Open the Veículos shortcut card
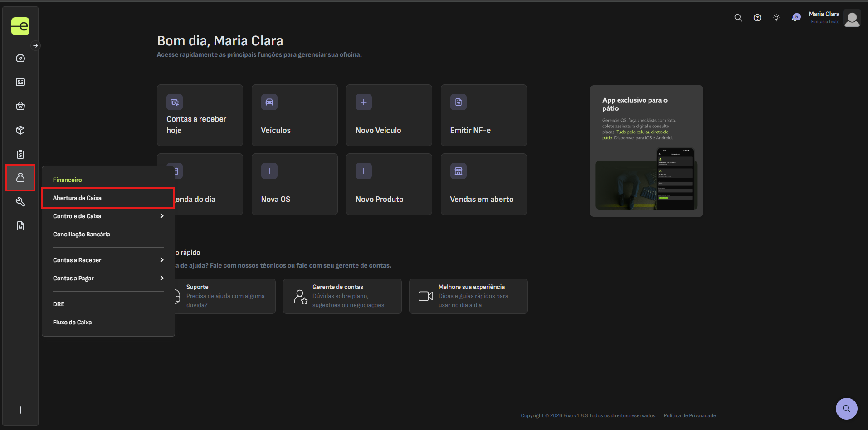 (x=295, y=115)
